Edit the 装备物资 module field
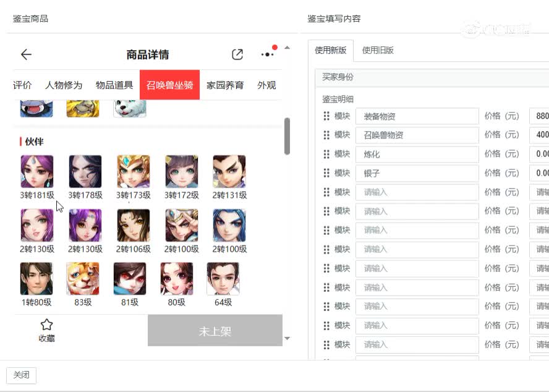The width and height of the screenshot is (549, 392). click(x=417, y=116)
